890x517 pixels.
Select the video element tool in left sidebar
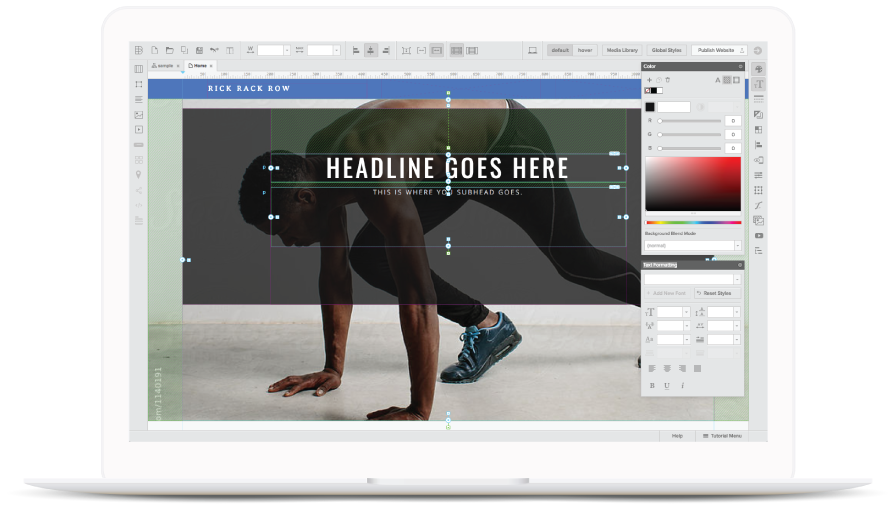tap(138, 129)
